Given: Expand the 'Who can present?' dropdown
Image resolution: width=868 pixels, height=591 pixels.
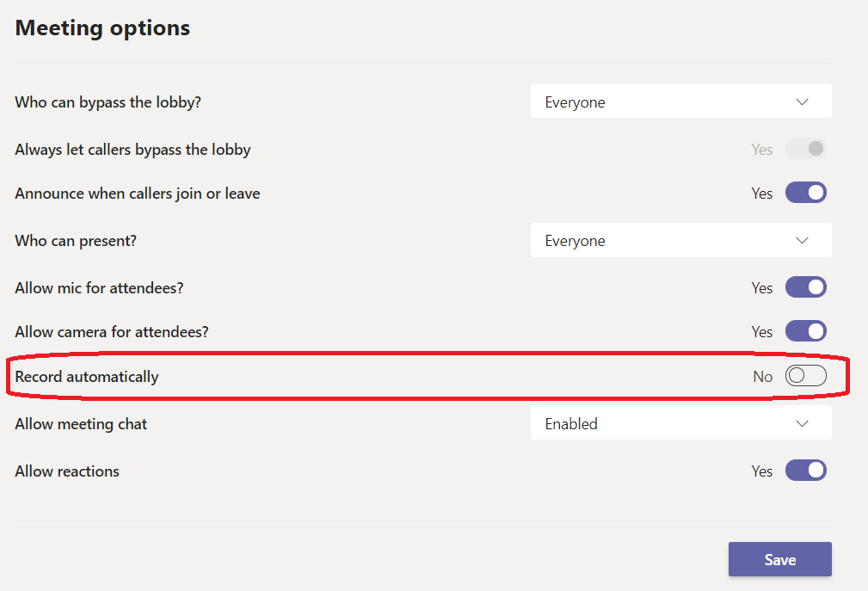Looking at the screenshot, I should coord(680,240).
